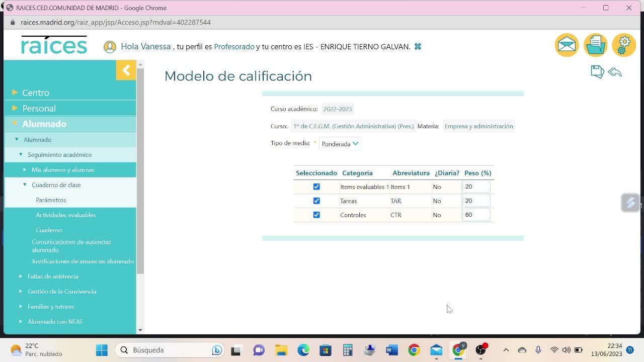The width and height of the screenshot is (644, 362).
Task: Click the user avatar icon beside Hola Vanessa
Action: [110, 47]
